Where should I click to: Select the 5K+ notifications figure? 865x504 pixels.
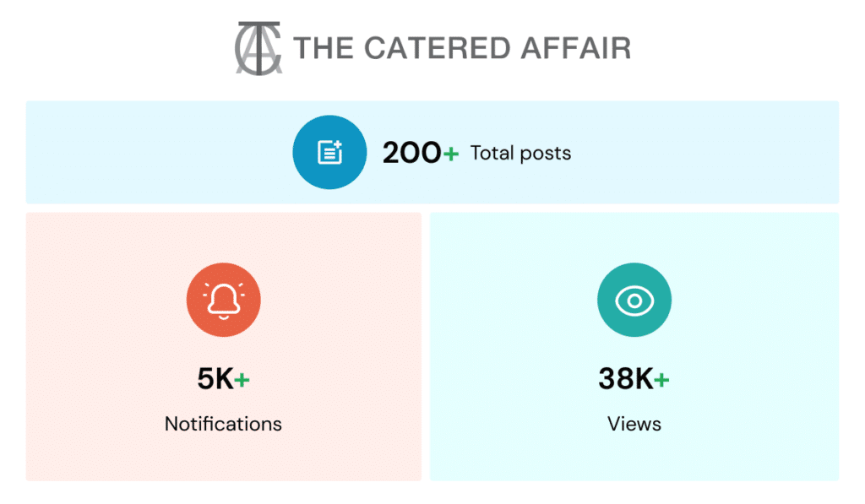tap(223, 379)
